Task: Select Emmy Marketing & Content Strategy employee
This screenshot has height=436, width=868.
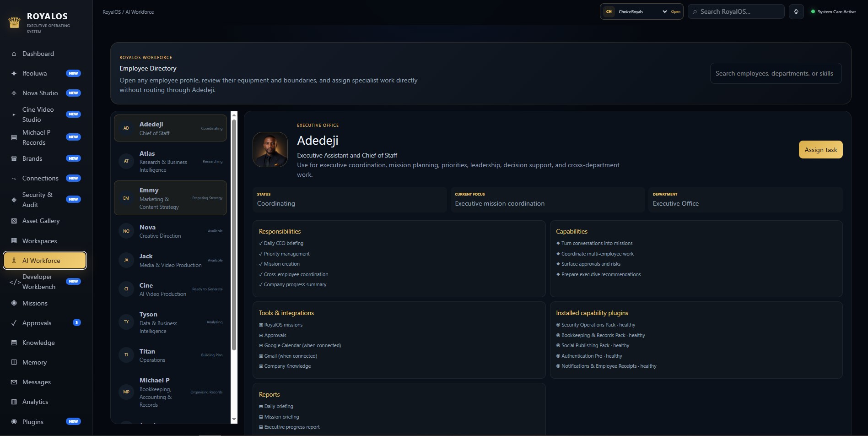Action: [x=170, y=198]
